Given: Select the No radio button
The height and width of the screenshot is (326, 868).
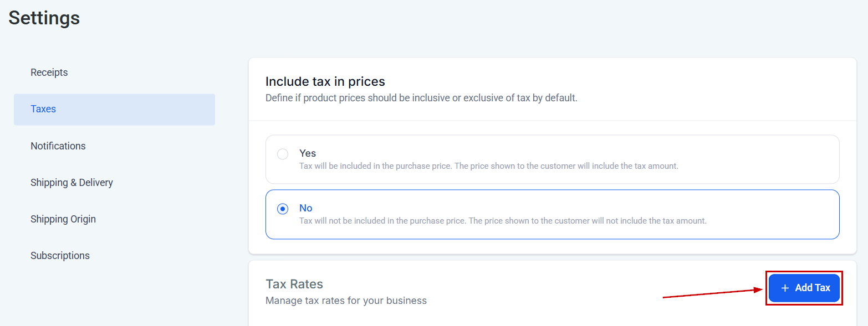Looking at the screenshot, I should [283, 209].
